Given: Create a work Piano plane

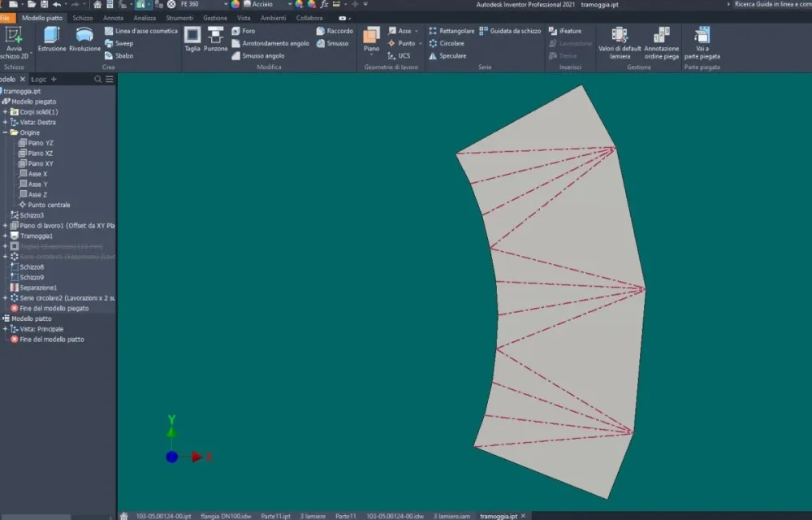Looking at the screenshot, I should click(x=371, y=40).
